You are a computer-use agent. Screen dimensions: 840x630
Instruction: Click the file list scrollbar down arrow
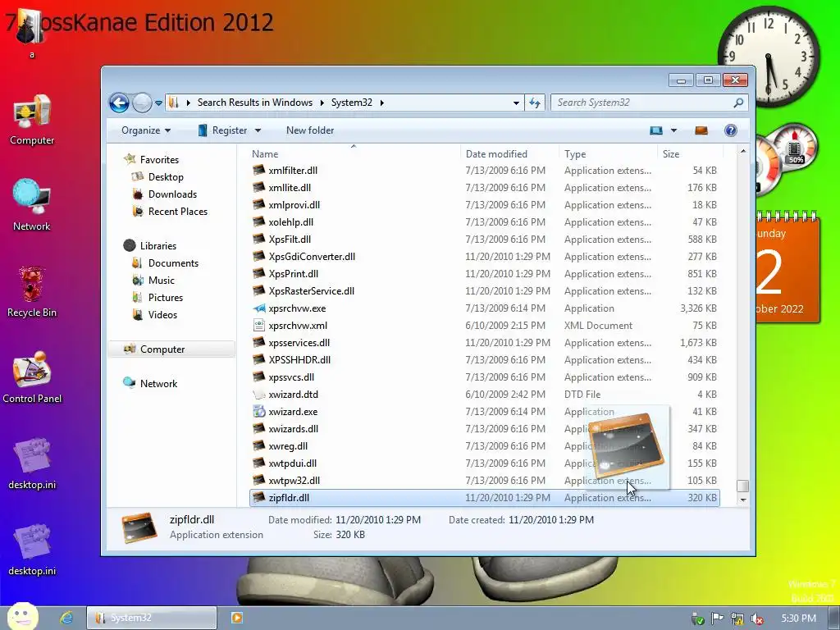click(742, 500)
